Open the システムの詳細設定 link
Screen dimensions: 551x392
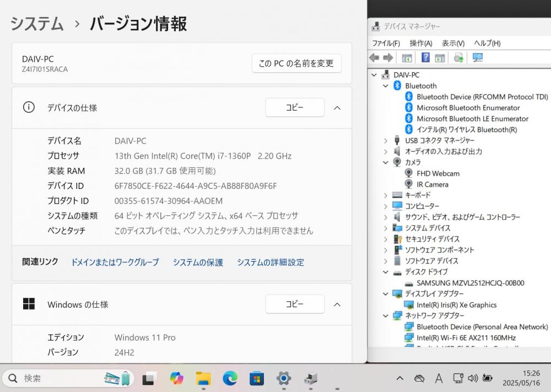271,263
